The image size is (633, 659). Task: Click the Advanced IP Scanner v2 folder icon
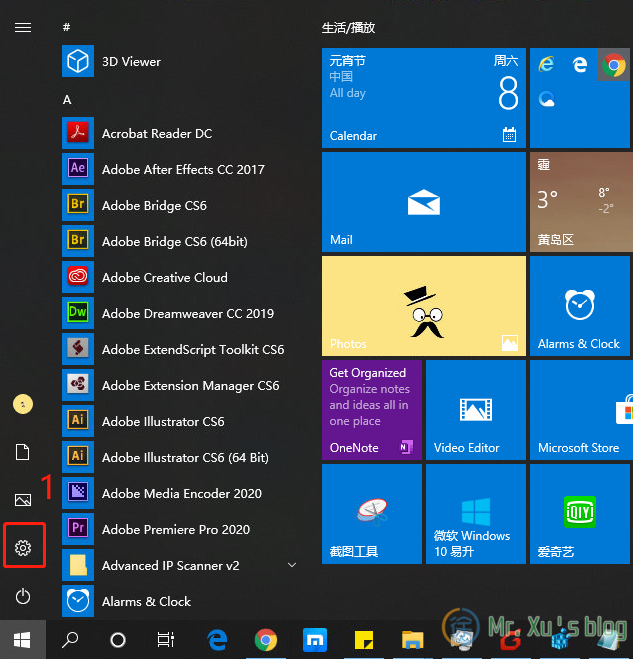(x=78, y=565)
